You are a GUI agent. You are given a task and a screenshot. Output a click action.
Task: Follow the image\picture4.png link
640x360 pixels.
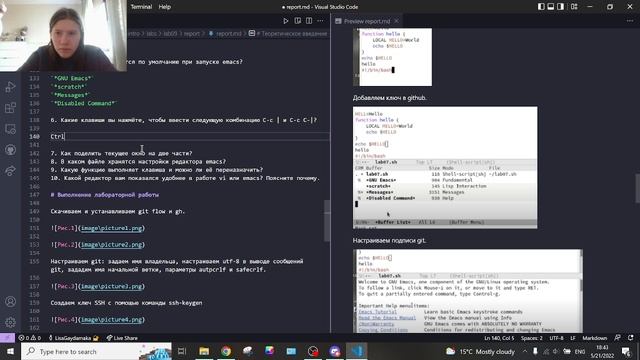tap(111, 320)
